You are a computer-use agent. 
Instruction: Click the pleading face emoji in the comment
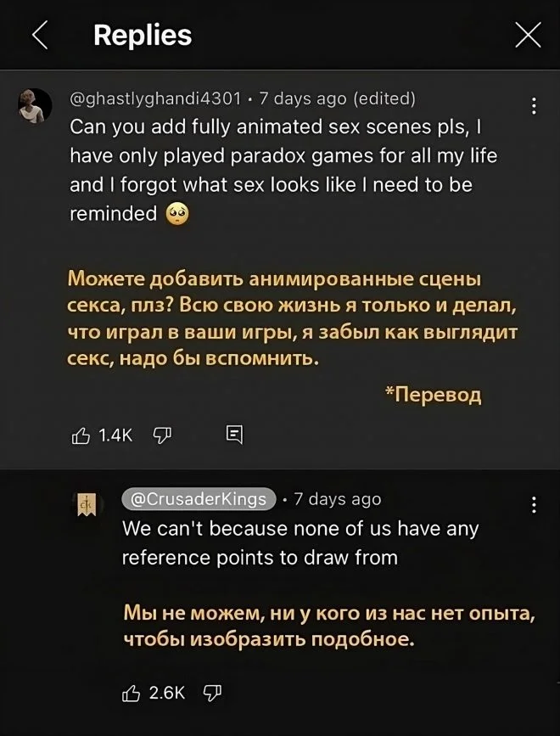pos(175,214)
